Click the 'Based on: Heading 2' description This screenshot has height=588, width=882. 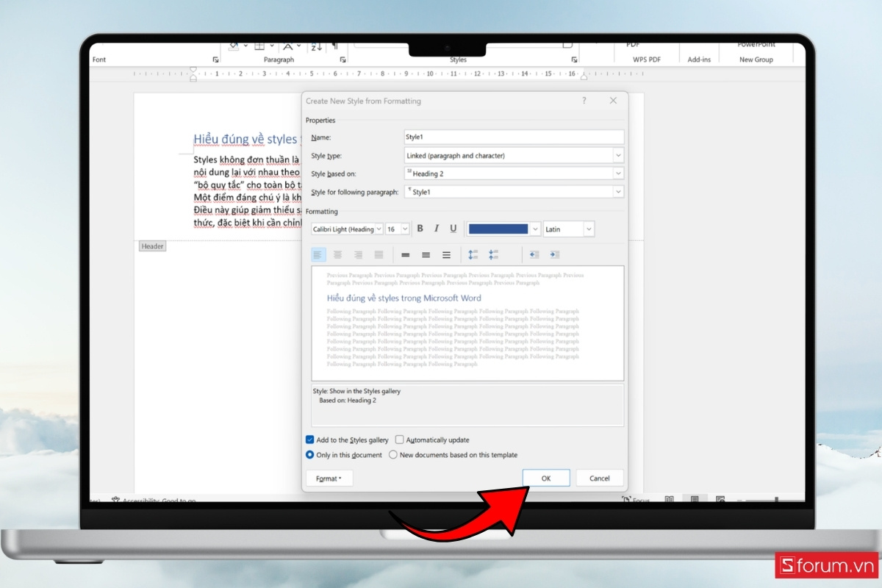pos(348,401)
